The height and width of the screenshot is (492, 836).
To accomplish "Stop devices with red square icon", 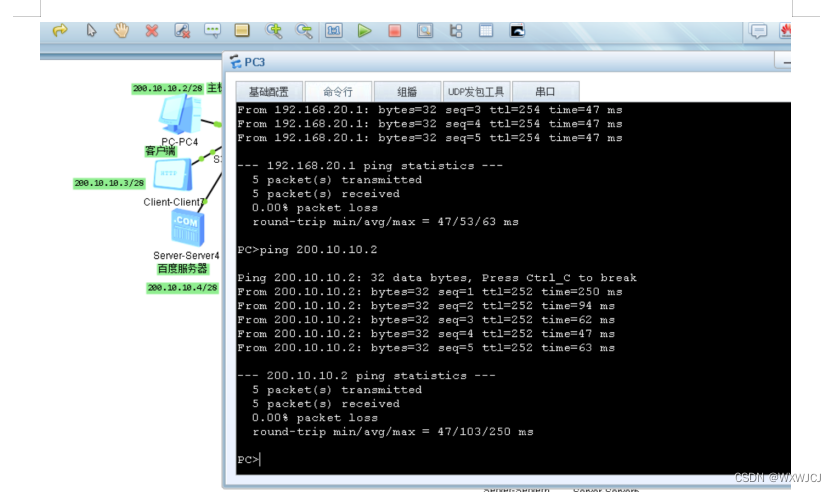I will coord(395,31).
